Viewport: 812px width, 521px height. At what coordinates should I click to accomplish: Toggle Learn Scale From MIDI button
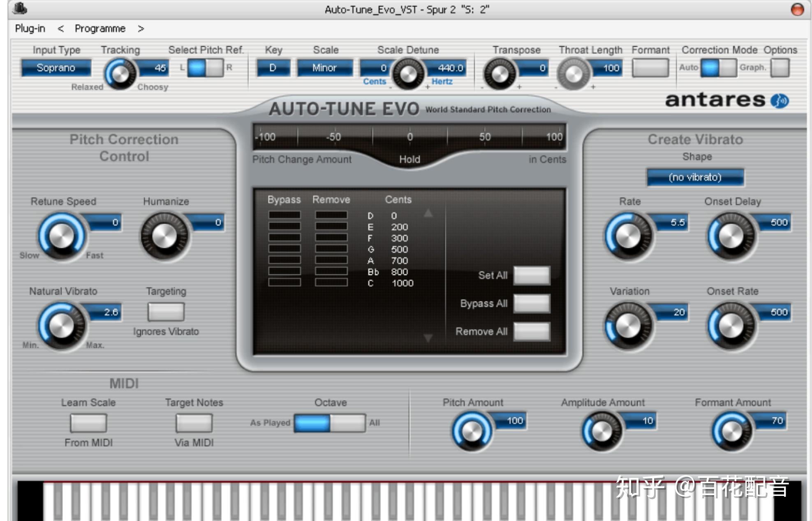click(88, 423)
